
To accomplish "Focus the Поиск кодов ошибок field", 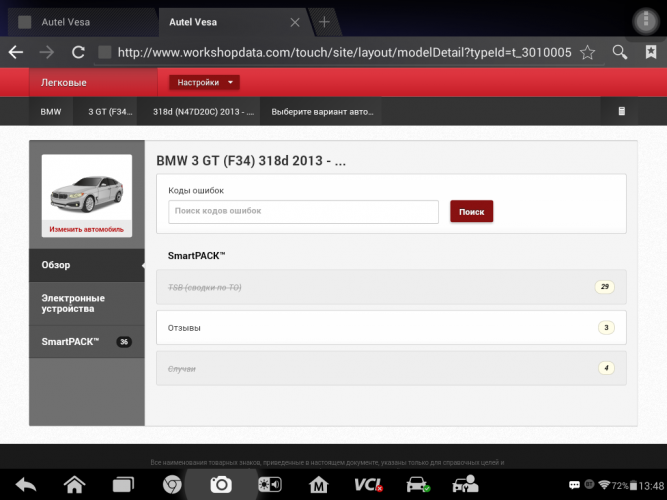I will (303, 211).
